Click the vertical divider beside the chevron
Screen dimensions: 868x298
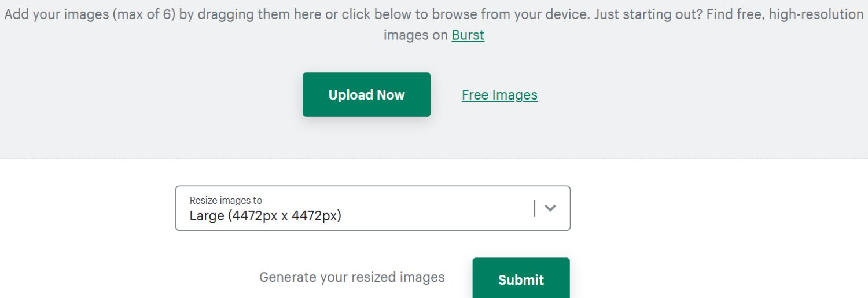tap(535, 208)
